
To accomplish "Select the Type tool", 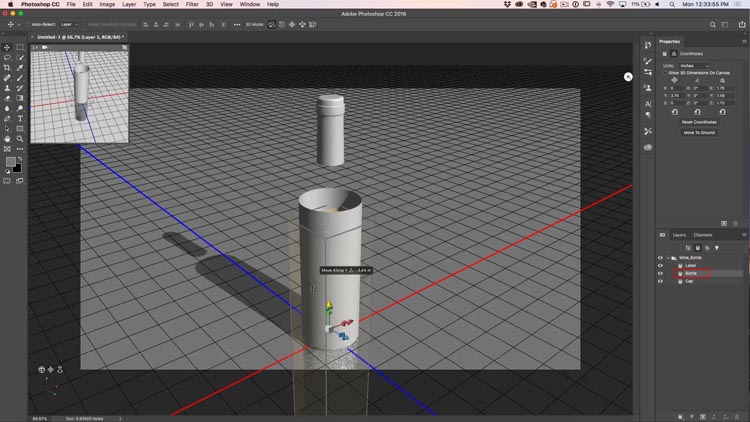I will (20, 118).
